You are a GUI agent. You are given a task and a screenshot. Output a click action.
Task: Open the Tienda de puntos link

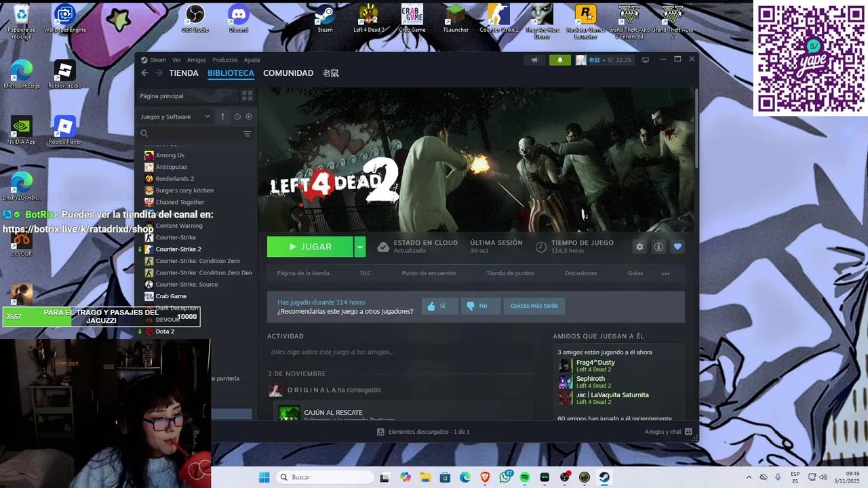click(x=510, y=273)
